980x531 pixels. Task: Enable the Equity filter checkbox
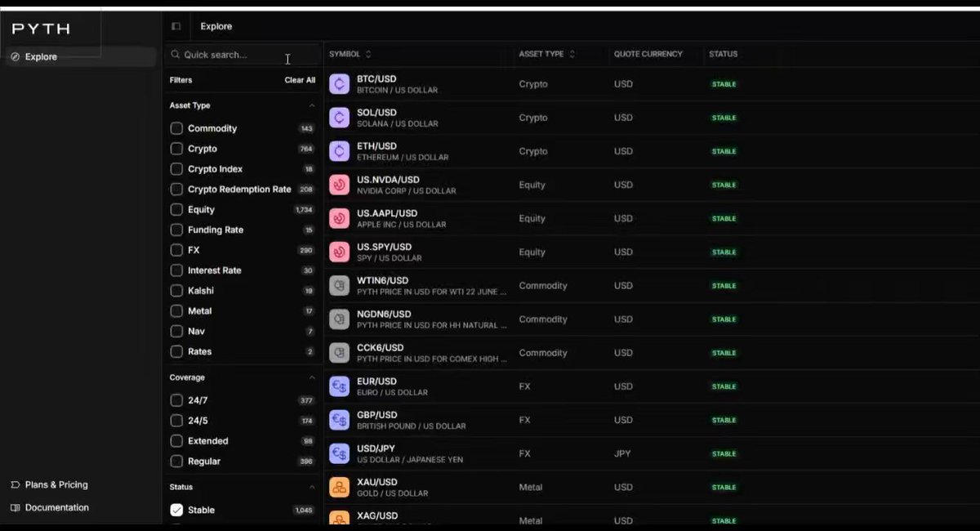[176, 210]
